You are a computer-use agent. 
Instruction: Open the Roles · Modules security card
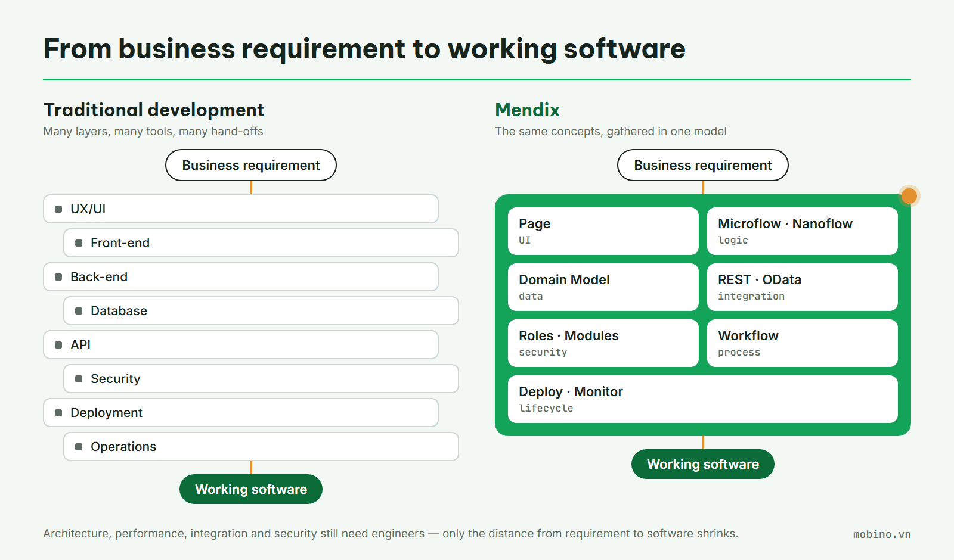coord(603,343)
